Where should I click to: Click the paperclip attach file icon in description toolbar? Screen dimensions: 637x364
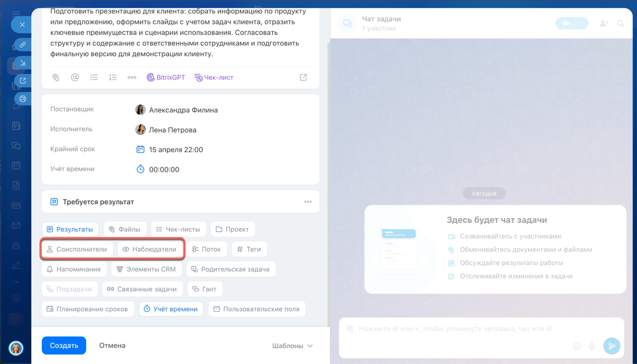coord(56,78)
